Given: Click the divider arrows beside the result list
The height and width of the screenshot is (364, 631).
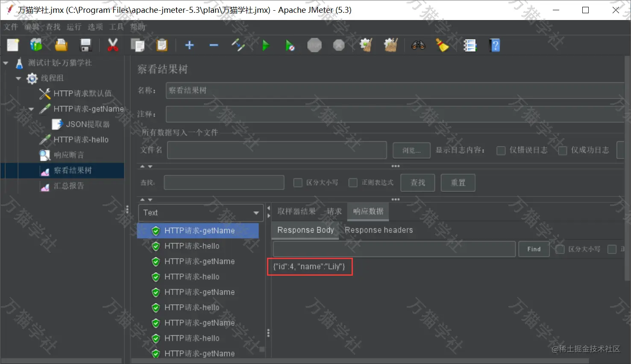Looking at the screenshot, I should 268,212.
